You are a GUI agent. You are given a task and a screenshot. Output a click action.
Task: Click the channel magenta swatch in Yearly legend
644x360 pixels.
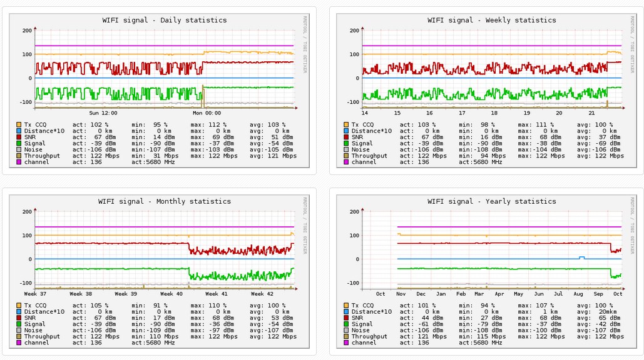tap(346, 342)
